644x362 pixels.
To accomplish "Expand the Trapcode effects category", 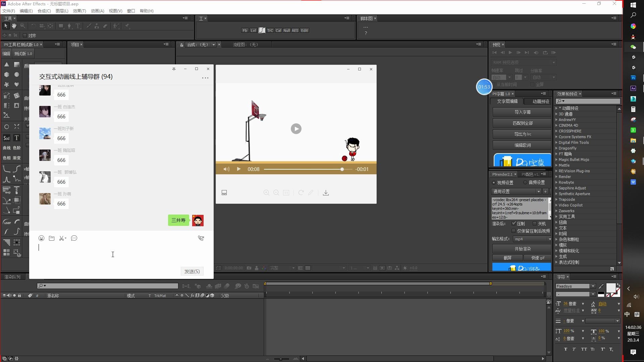I will [556, 199].
